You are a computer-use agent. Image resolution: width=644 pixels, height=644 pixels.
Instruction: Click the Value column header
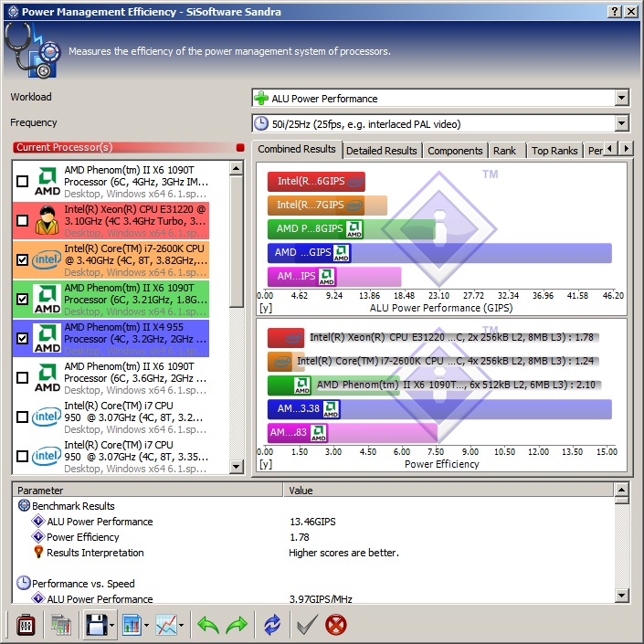pyautogui.click(x=449, y=491)
